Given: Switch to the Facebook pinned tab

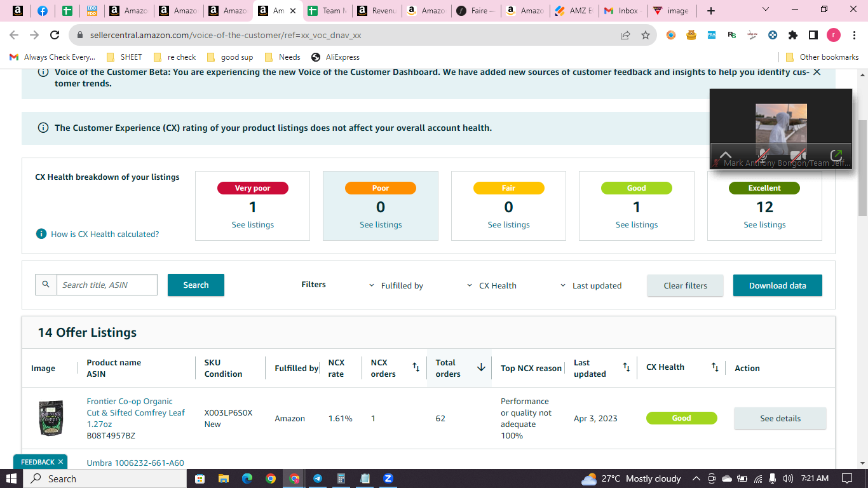Looking at the screenshot, I should click(x=42, y=11).
